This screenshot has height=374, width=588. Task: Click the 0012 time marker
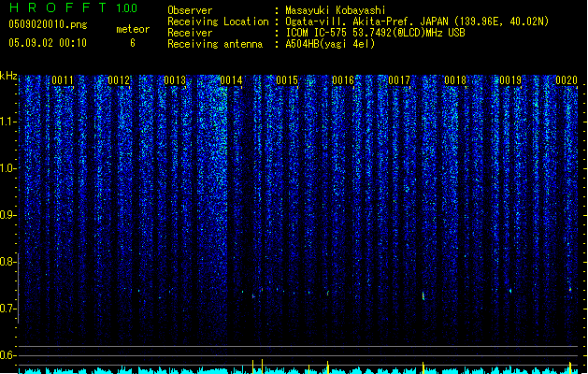tap(119, 80)
